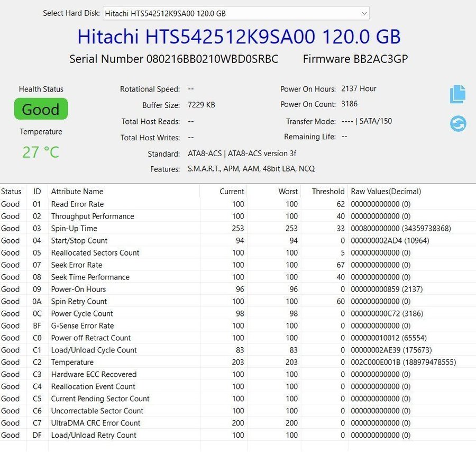
Task: Open the Select Hard Disk dropdown
Action: point(236,13)
